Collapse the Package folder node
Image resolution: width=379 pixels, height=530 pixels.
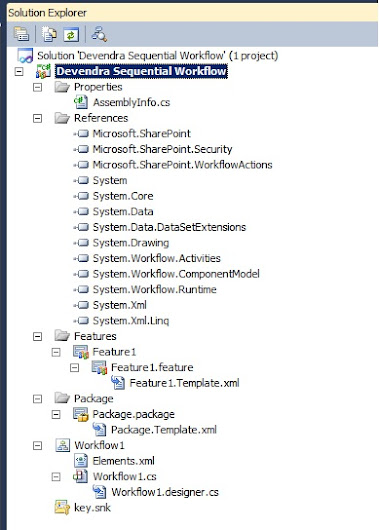tap(38, 399)
